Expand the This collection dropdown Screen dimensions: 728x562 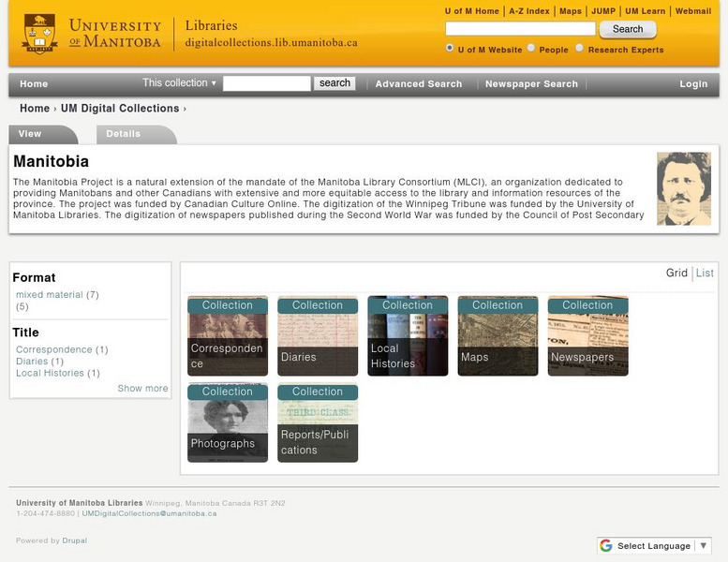(x=179, y=83)
